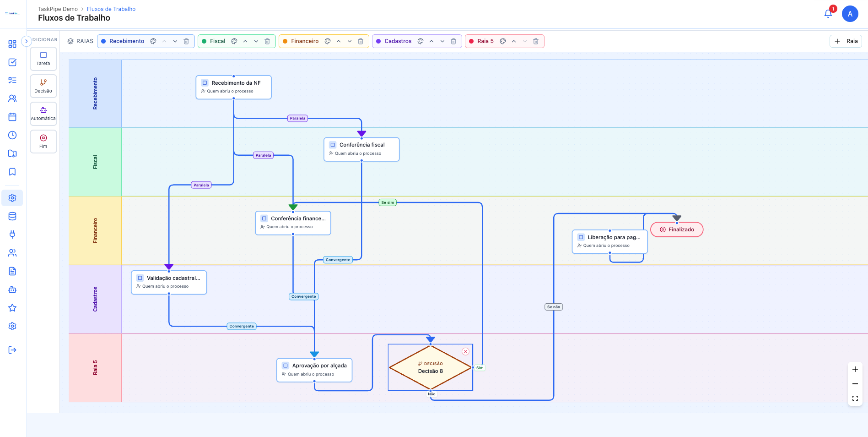The height and width of the screenshot is (437, 868).
Task: Select the Cadastros lane chip name
Action: (398, 41)
